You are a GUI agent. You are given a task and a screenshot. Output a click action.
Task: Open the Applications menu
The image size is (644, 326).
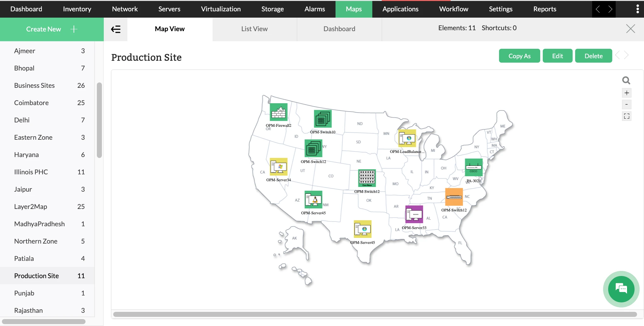(x=400, y=9)
